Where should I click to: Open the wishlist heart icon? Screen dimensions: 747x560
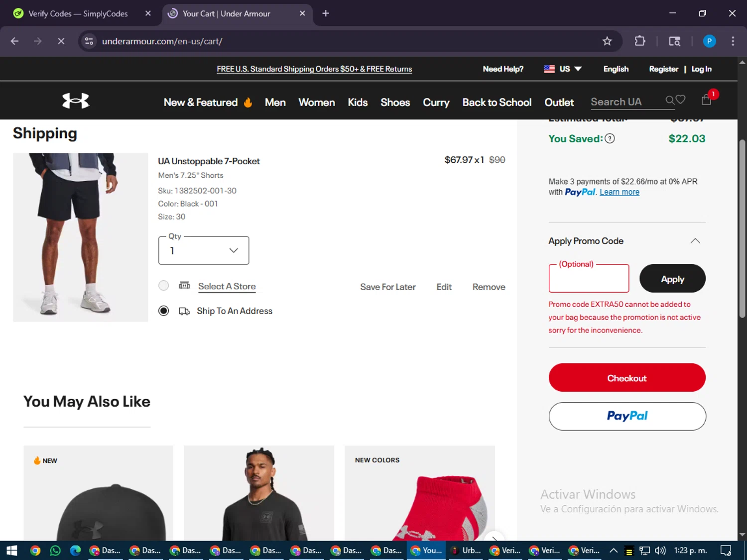tap(680, 100)
